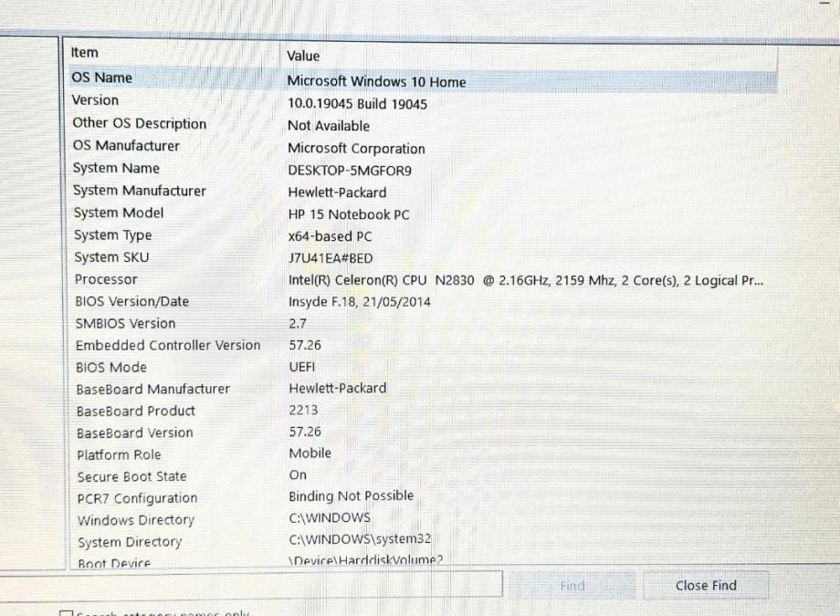Select the HP 15 Notebook PC value
This screenshot has width=840, height=616.
[349, 214]
